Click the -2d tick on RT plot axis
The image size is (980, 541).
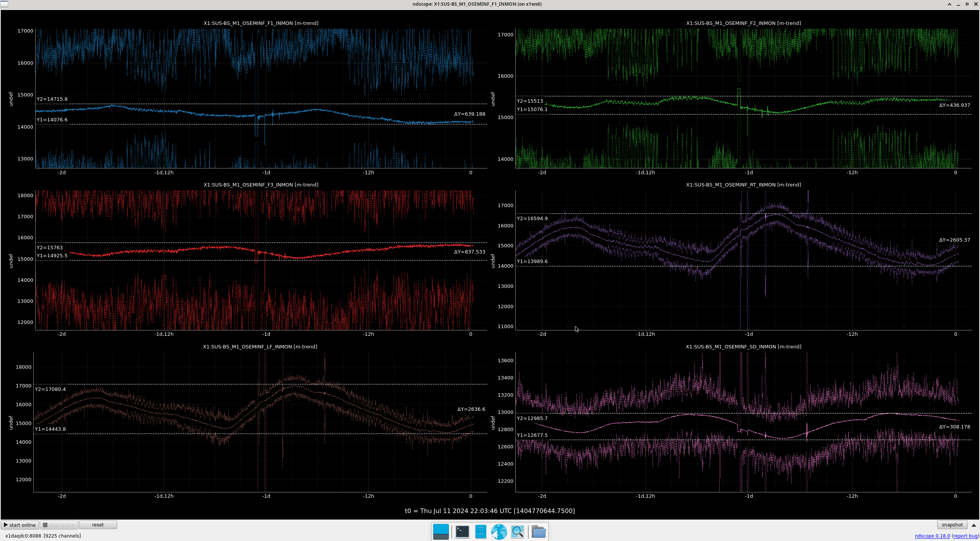point(542,334)
